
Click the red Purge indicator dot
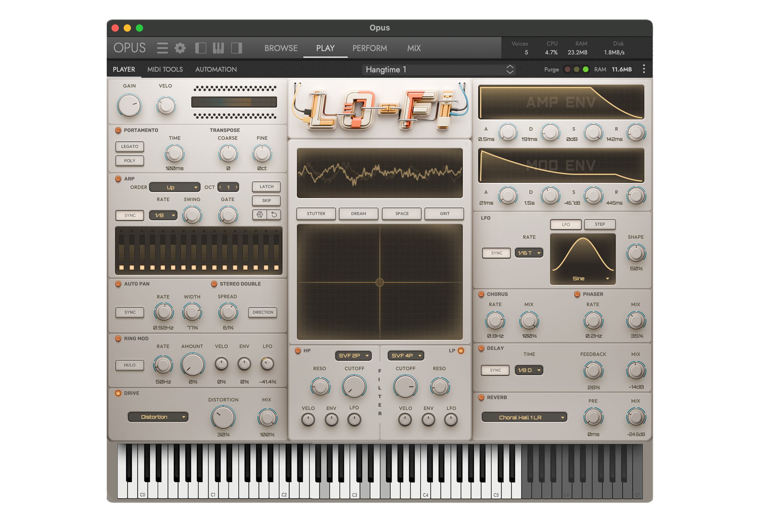point(567,69)
